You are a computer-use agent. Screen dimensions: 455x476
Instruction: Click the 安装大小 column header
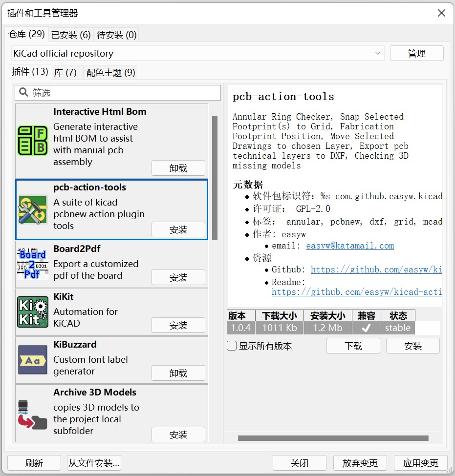coord(327,316)
